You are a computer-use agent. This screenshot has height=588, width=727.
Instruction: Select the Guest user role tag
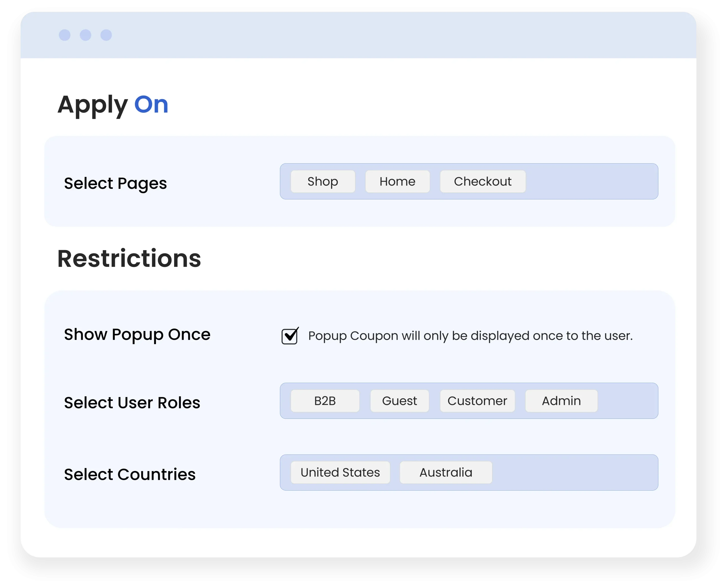coord(399,401)
